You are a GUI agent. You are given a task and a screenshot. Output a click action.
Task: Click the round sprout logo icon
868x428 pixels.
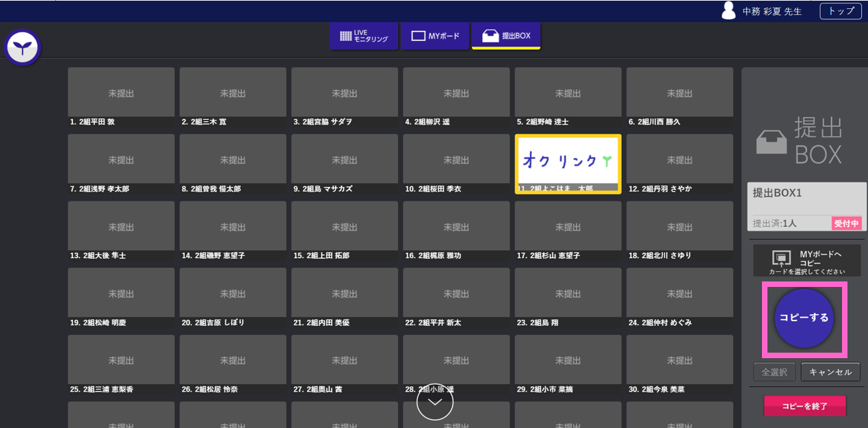click(x=23, y=47)
